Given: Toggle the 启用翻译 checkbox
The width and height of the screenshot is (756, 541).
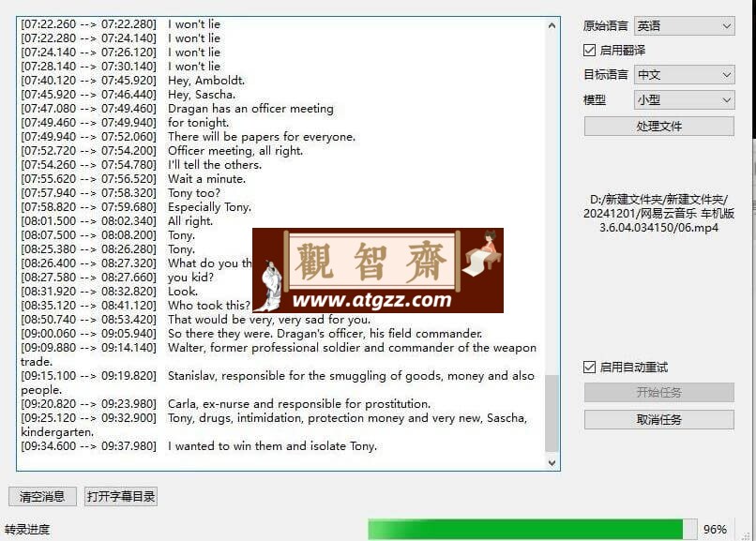Looking at the screenshot, I should click(589, 50).
